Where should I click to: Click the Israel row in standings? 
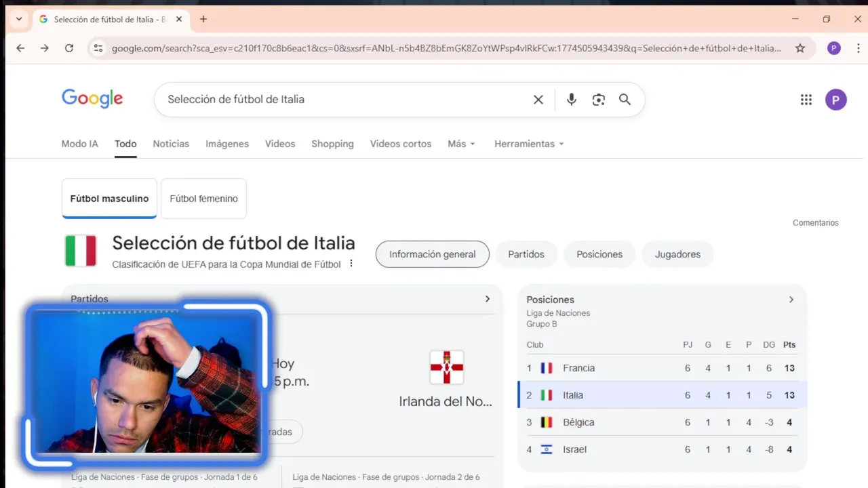coord(663,449)
